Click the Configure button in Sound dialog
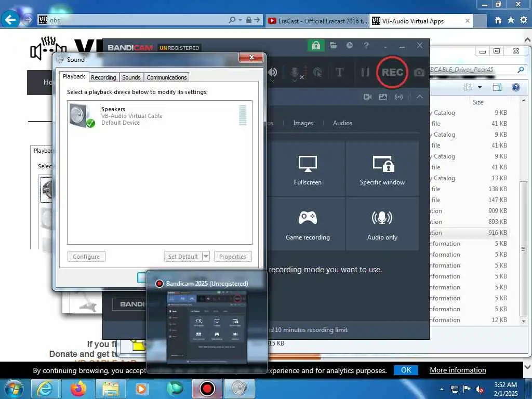The width and height of the screenshot is (532, 399). coord(86,257)
